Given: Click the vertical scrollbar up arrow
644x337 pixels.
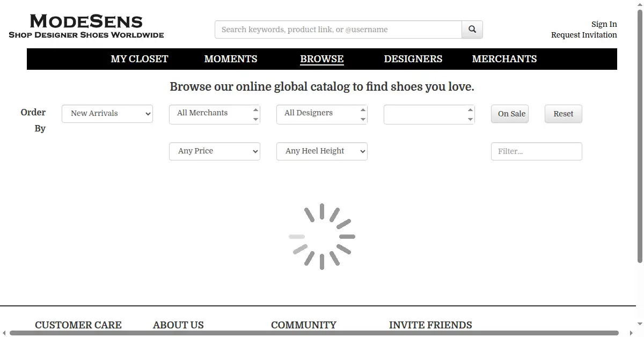Looking at the screenshot, I should [640, 4].
